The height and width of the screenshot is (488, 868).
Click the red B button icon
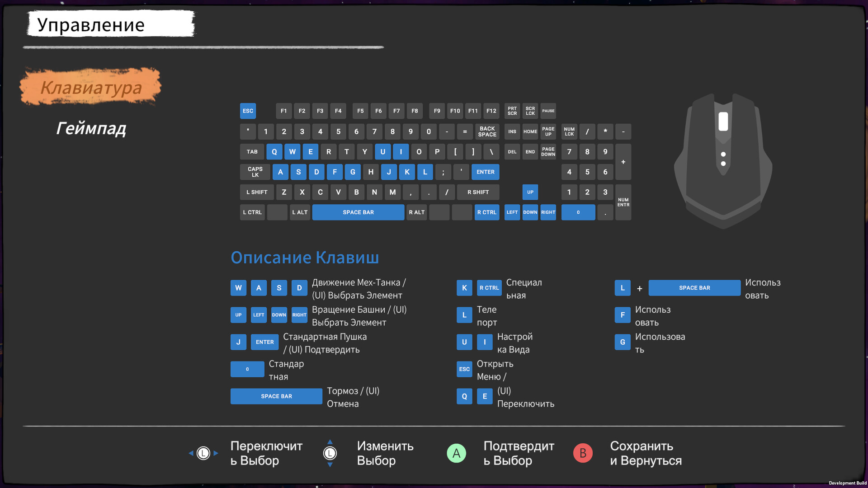(x=583, y=453)
